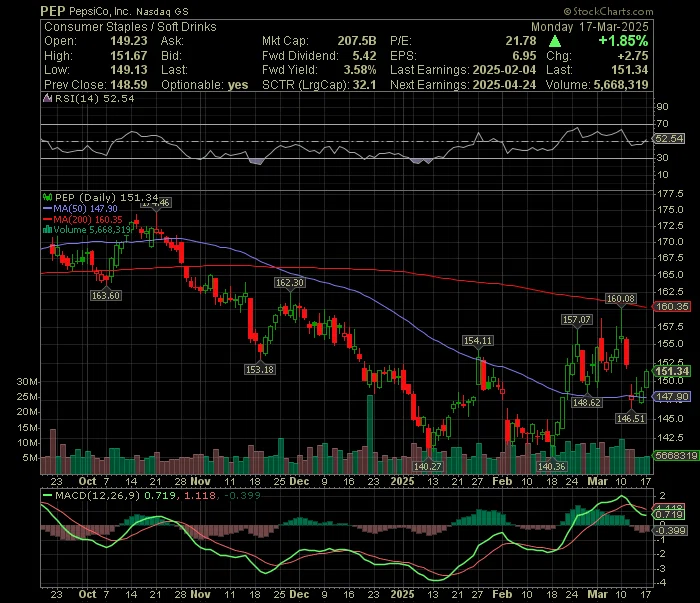Click the 30M label on volume scale
The width and height of the screenshot is (700, 603).
[27, 382]
